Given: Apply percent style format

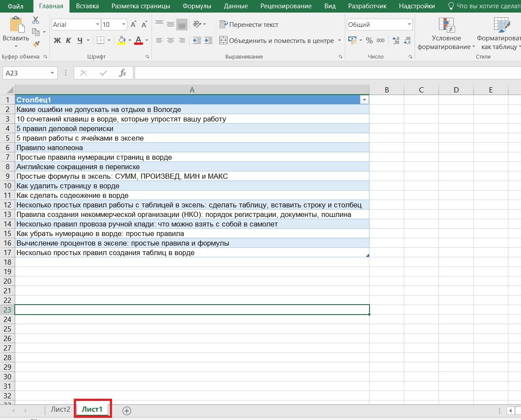Looking at the screenshot, I should point(369,40).
